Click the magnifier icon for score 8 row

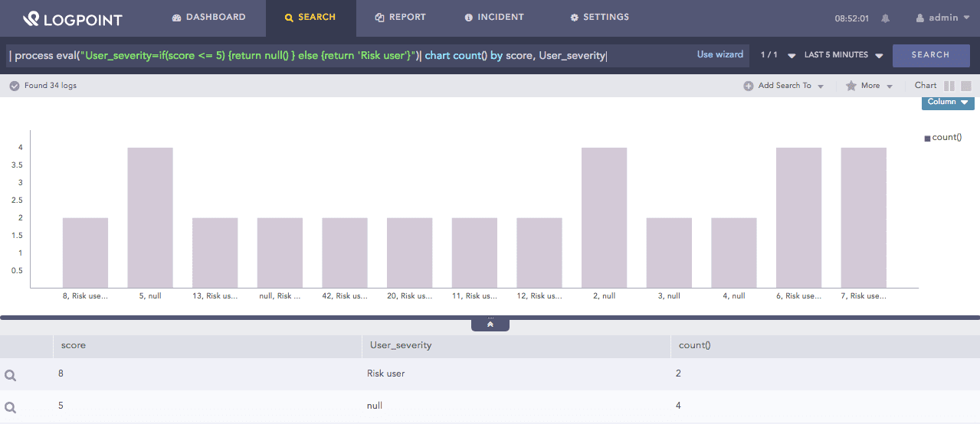(x=11, y=375)
